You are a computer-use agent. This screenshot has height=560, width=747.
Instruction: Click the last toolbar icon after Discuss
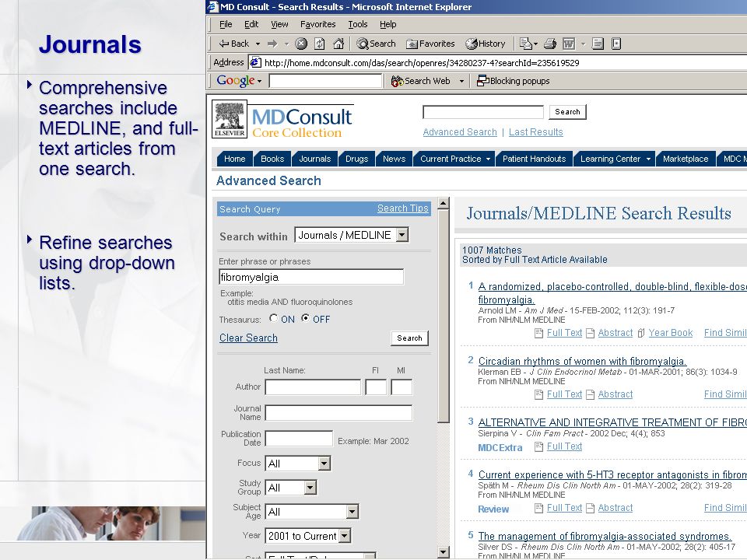coord(616,44)
